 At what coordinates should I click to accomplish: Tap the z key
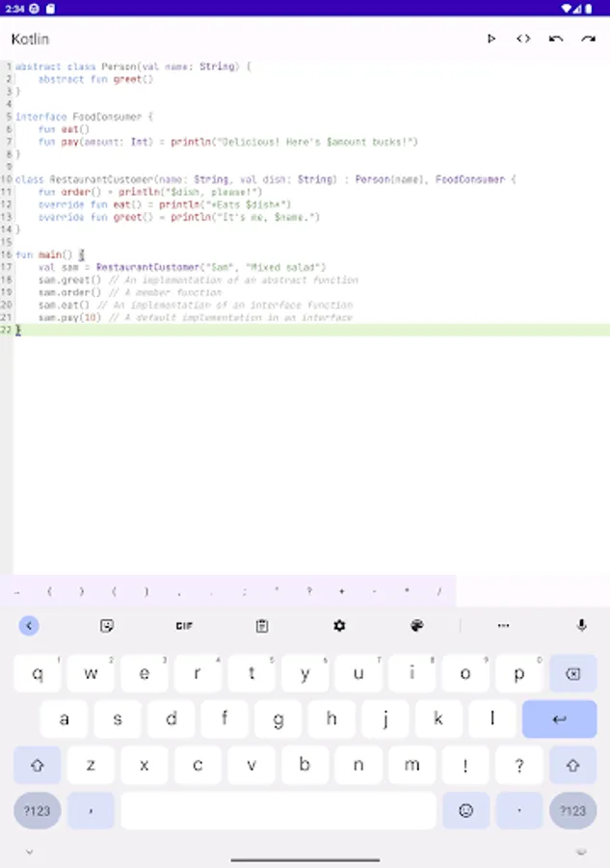pyautogui.click(x=91, y=765)
